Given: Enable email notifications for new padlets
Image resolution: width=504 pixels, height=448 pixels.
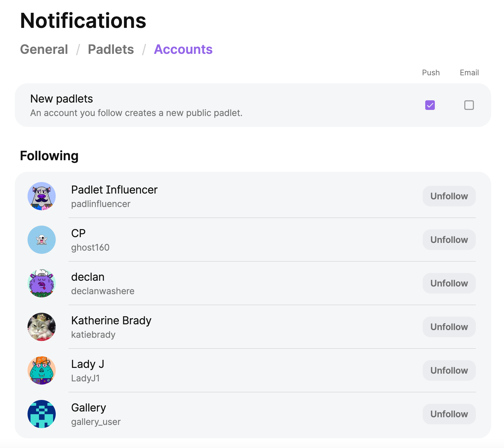Looking at the screenshot, I should coord(469,105).
